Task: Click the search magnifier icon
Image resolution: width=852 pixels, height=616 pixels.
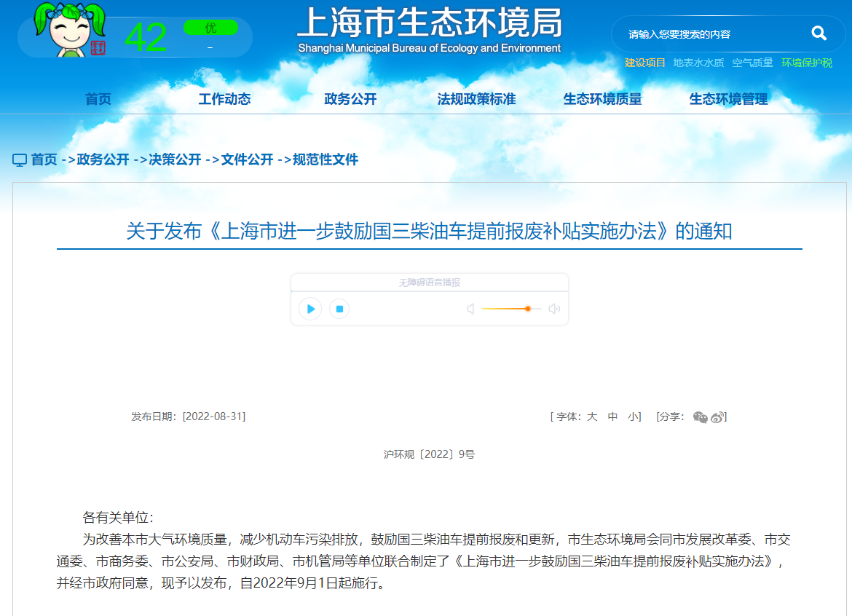Action: [x=819, y=33]
